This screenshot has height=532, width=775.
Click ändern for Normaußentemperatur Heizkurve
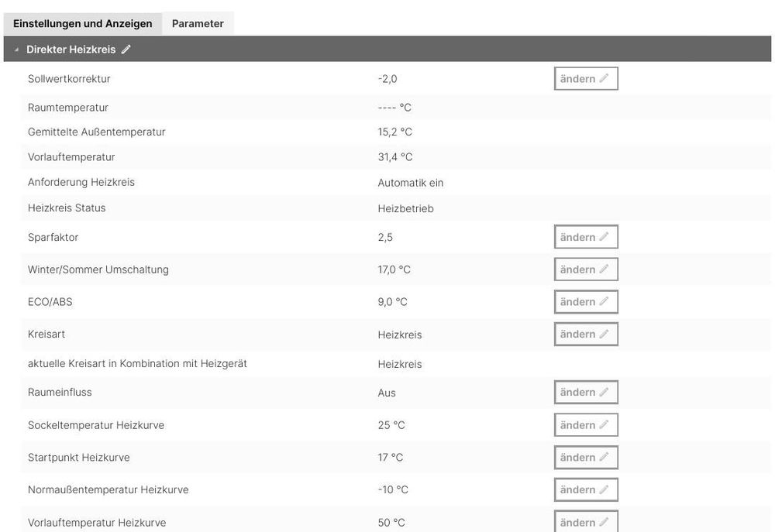tap(586, 489)
